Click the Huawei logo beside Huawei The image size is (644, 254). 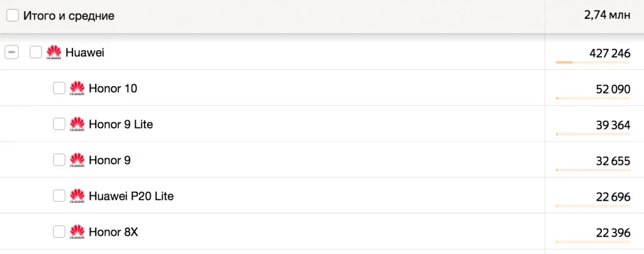click(x=54, y=53)
